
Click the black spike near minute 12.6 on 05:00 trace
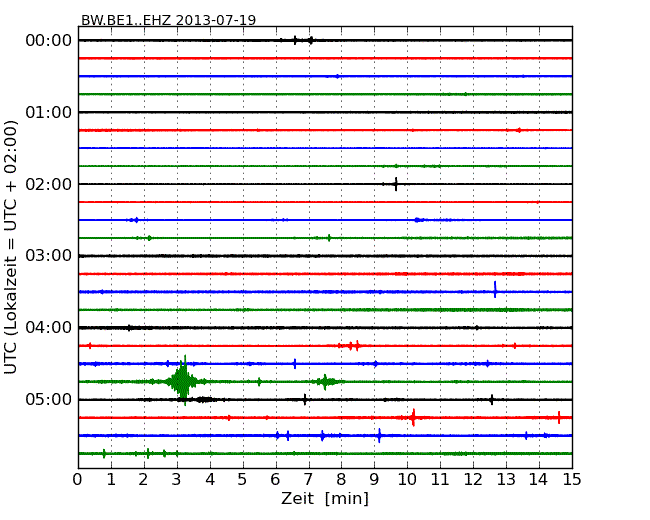(492, 400)
